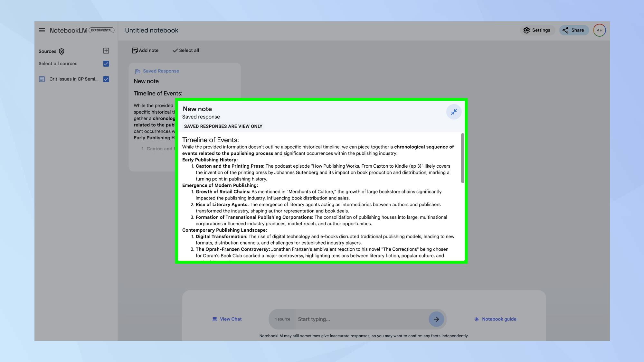This screenshot has width=644, height=362.
Task: Click the Sources panel icon
Action: (62, 51)
